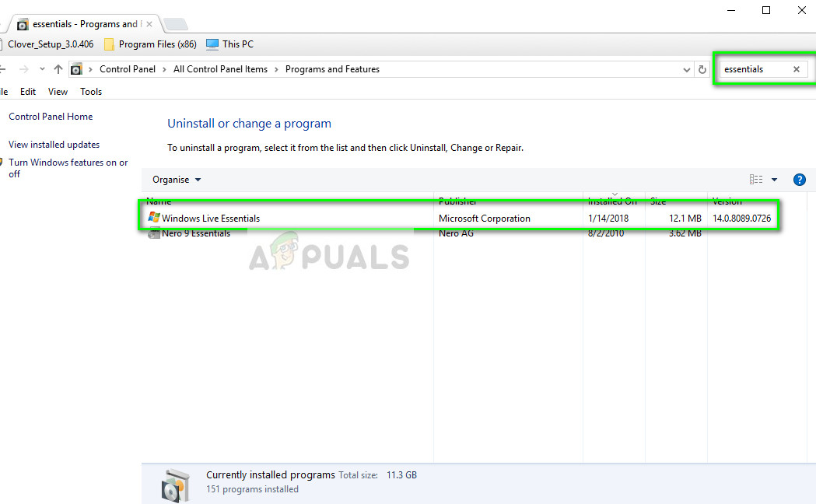
Task: Open the help question mark icon
Action: click(800, 180)
